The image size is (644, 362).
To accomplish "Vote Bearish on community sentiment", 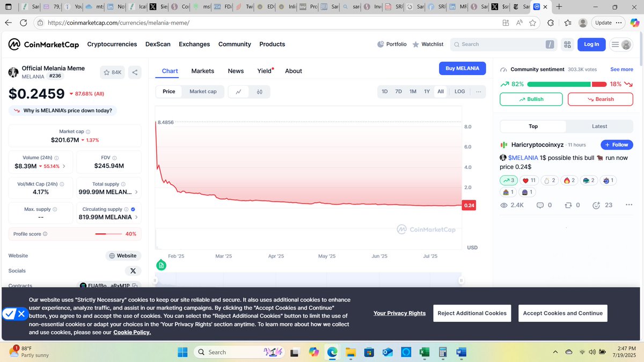I will [601, 99].
